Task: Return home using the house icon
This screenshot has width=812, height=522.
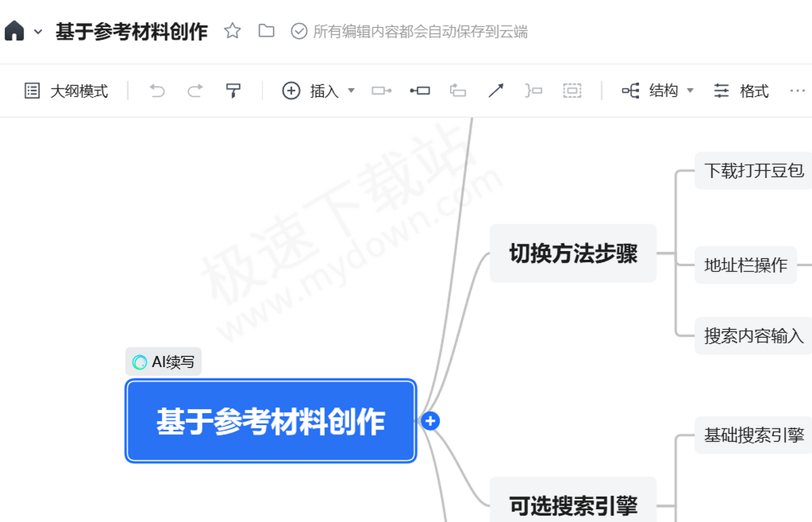Action: pyautogui.click(x=14, y=30)
